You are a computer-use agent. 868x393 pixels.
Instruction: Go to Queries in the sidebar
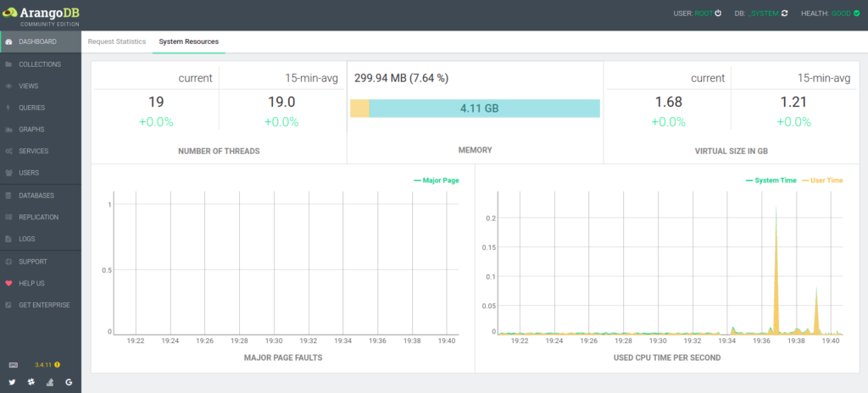[31, 108]
